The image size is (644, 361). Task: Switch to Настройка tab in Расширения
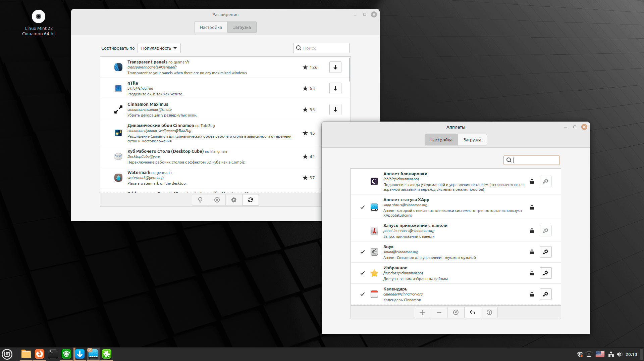coord(211,27)
